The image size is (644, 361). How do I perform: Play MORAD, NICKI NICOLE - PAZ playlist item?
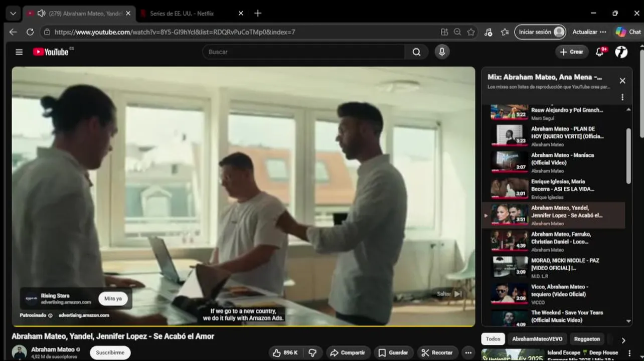tap(554, 268)
